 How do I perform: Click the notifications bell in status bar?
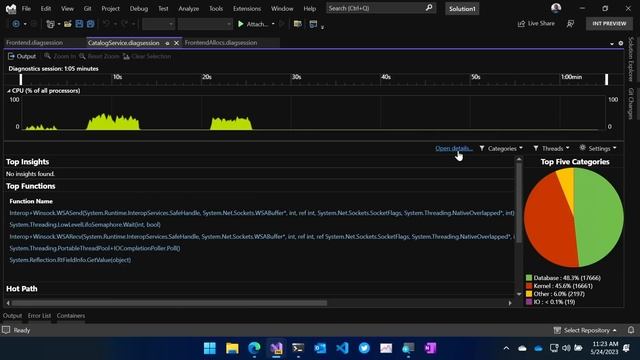(x=631, y=330)
